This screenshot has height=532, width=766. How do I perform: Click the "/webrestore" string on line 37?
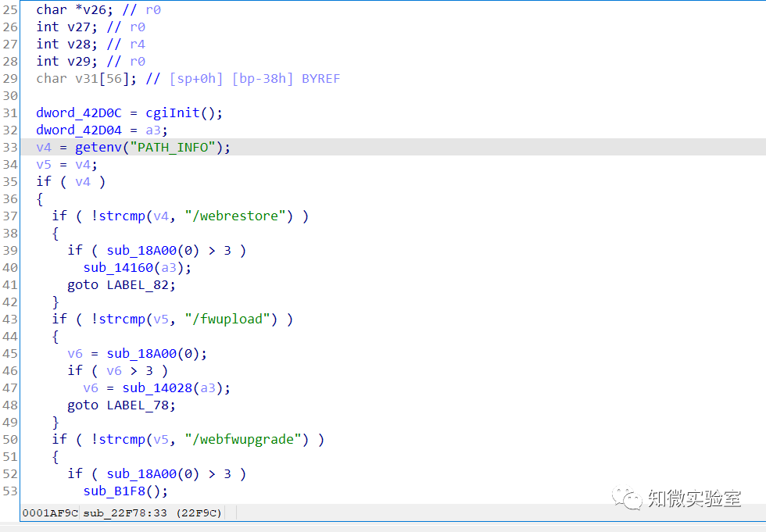coord(235,216)
